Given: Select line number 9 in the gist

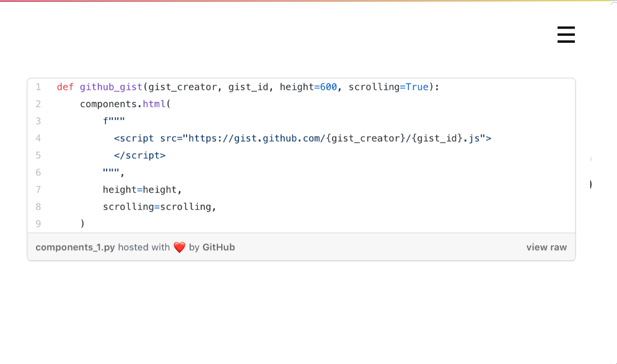Looking at the screenshot, I should (x=38, y=223).
